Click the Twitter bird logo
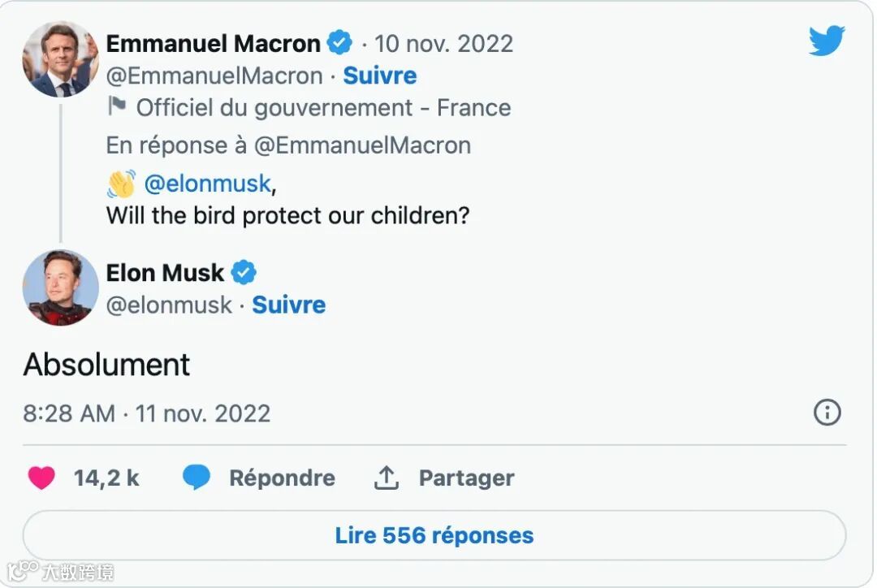 (x=827, y=41)
